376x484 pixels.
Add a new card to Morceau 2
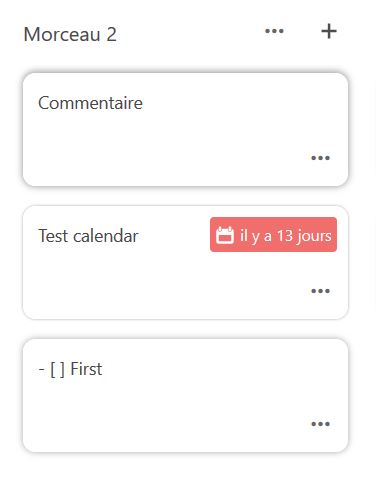click(x=329, y=31)
